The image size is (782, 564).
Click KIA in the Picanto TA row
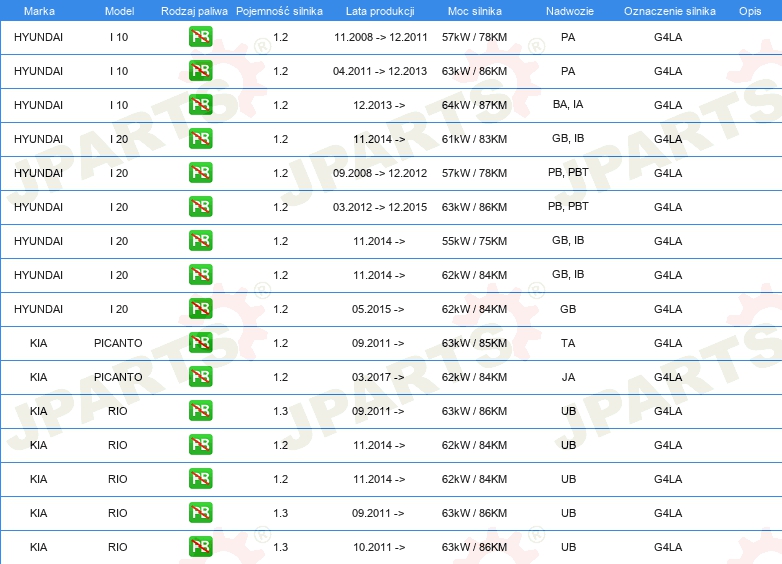pos(38,343)
